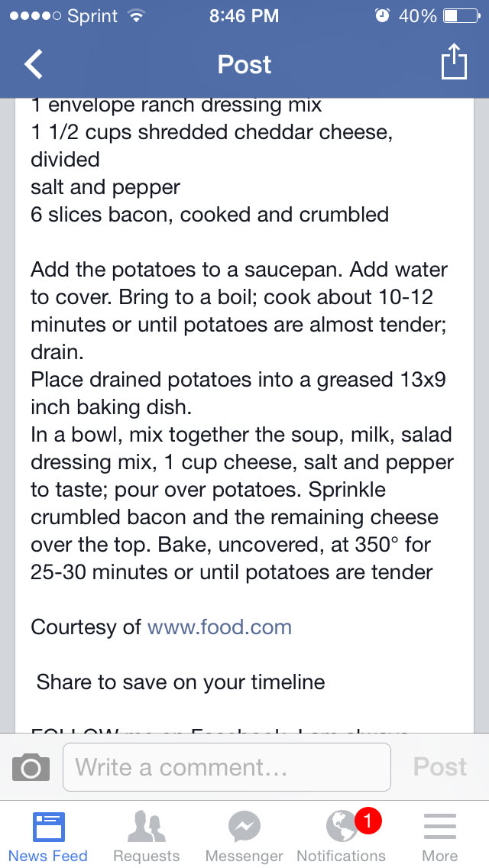489x868 pixels.
Task: Open the share icon at top right
Action: (454, 63)
